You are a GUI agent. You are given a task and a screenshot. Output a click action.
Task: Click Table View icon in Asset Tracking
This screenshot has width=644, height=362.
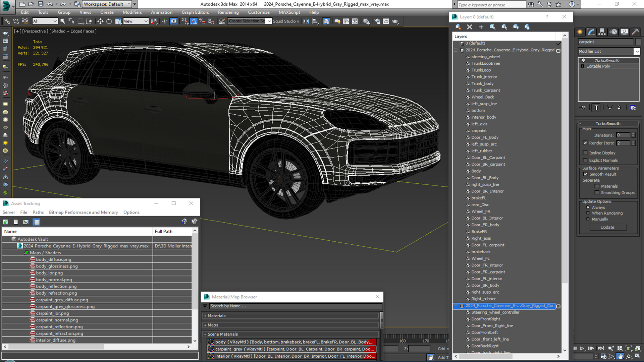(x=37, y=222)
